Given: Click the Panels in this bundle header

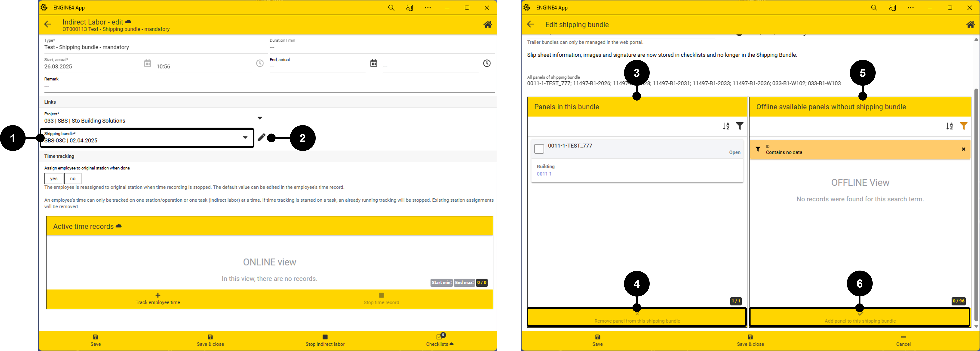Looking at the screenshot, I should (x=637, y=107).
